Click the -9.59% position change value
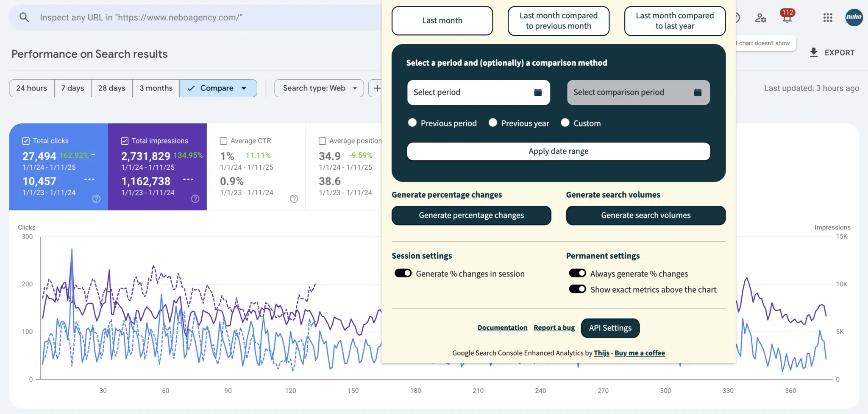This screenshot has height=414, width=868. [x=361, y=155]
